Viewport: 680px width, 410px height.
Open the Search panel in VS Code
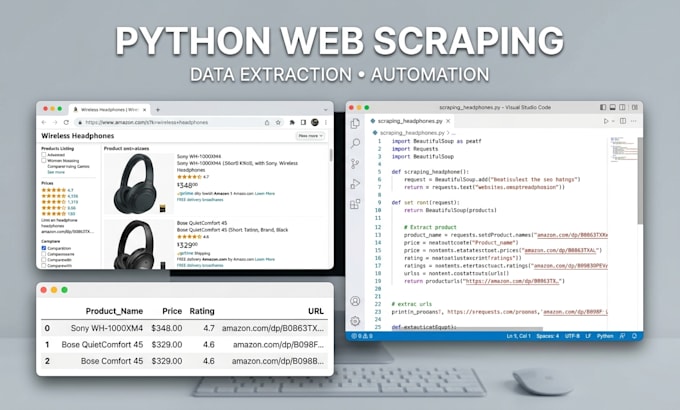coord(355,143)
